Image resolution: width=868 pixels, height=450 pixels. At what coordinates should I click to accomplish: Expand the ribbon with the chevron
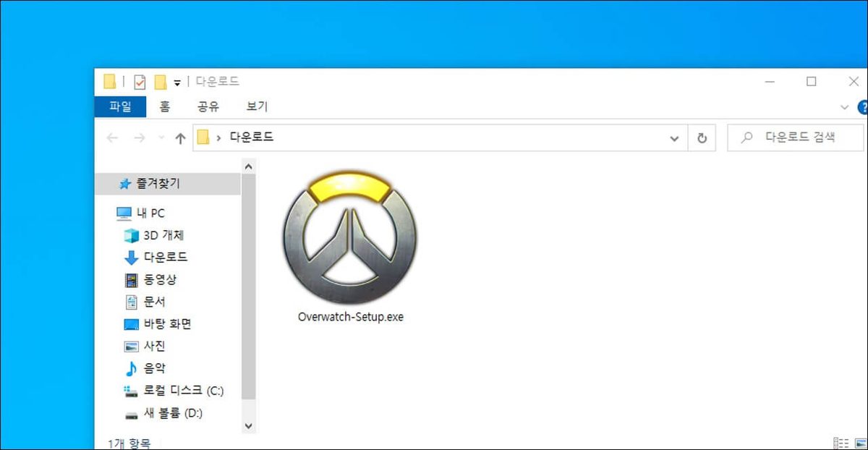click(x=844, y=107)
